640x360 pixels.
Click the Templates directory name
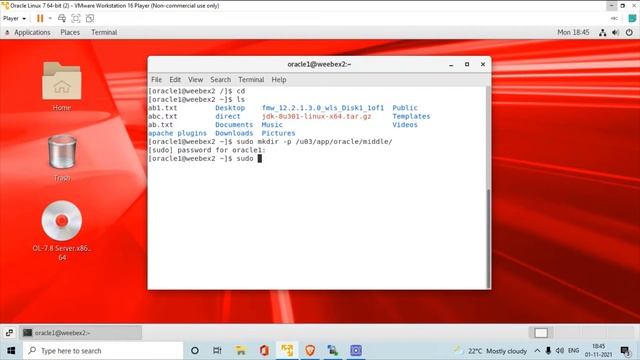tap(411, 116)
